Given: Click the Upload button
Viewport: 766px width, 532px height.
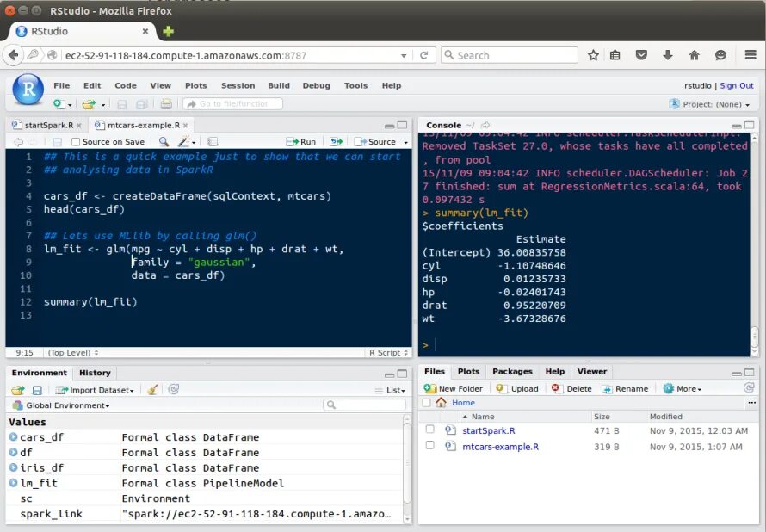Looking at the screenshot, I should pos(517,389).
